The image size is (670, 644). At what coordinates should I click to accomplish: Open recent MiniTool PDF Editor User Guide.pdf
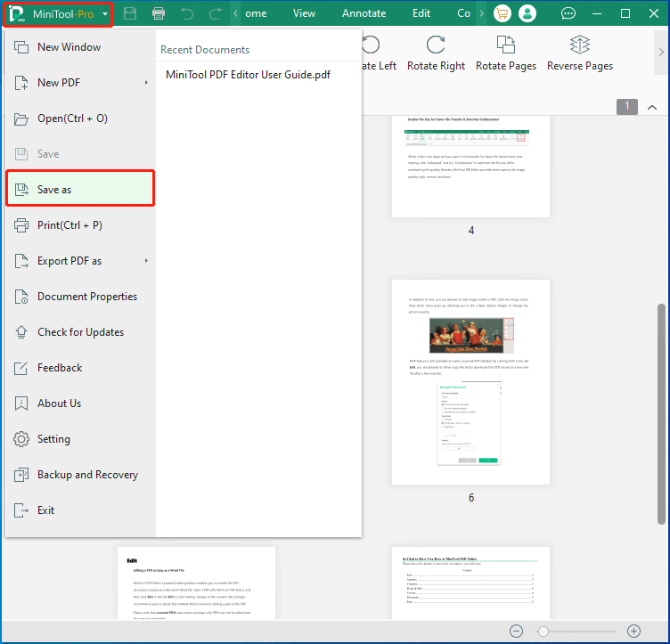(248, 75)
